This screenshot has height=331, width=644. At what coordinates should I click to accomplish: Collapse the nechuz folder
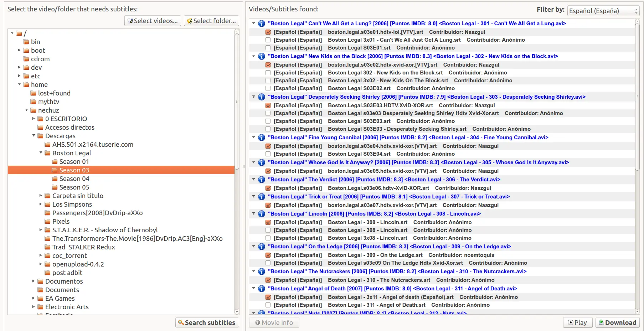(26, 110)
